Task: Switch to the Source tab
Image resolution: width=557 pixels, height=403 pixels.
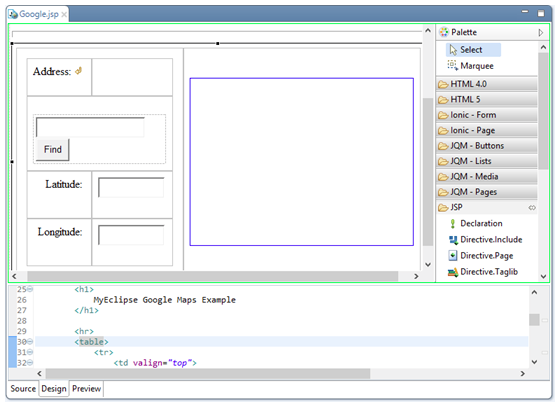Action: click(x=23, y=389)
